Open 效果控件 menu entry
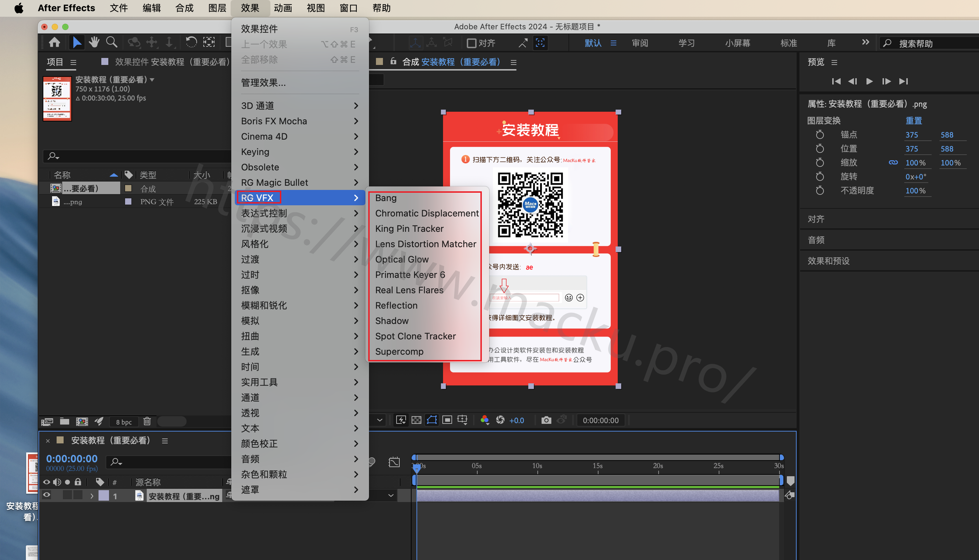 tap(299, 29)
